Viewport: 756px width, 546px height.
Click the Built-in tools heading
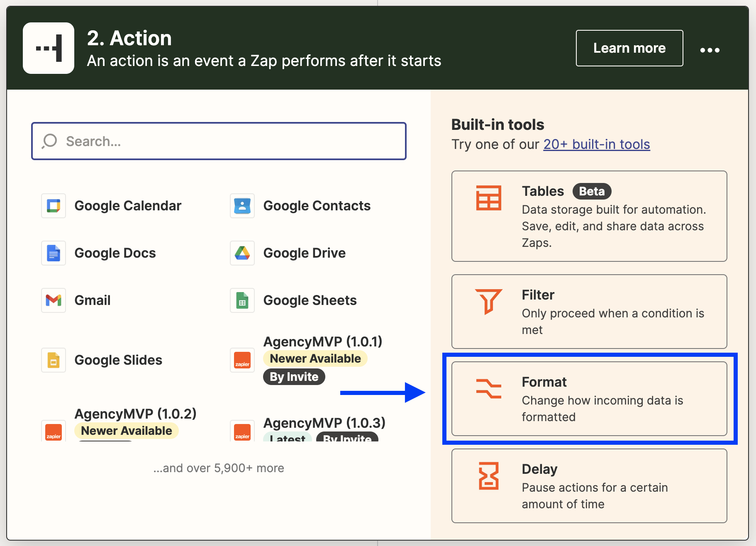pos(497,124)
